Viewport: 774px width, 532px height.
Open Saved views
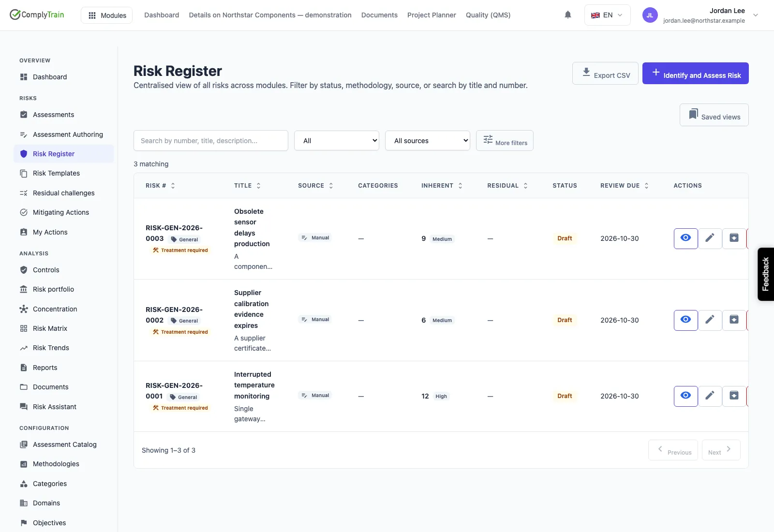[x=714, y=115]
